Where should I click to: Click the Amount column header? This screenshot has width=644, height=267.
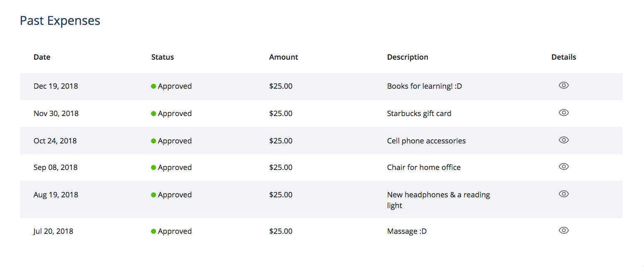(283, 57)
